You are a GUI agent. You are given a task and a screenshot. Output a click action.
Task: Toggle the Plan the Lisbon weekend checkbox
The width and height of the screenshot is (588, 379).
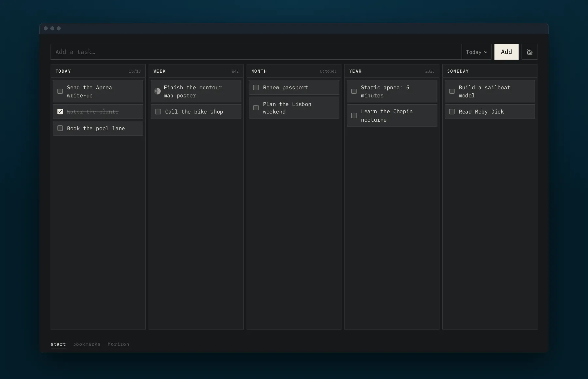[256, 108]
